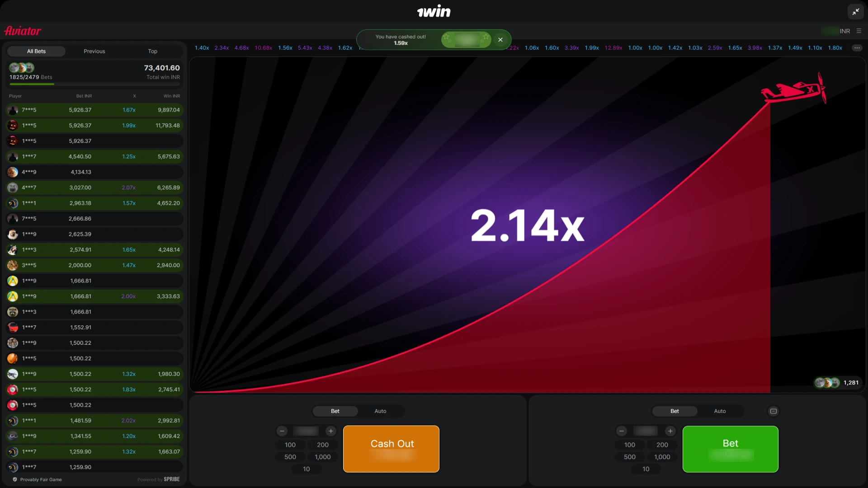Click the minus stepper in left bet panel
This screenshot has width=868, height=488.
[x=282, y=431]
